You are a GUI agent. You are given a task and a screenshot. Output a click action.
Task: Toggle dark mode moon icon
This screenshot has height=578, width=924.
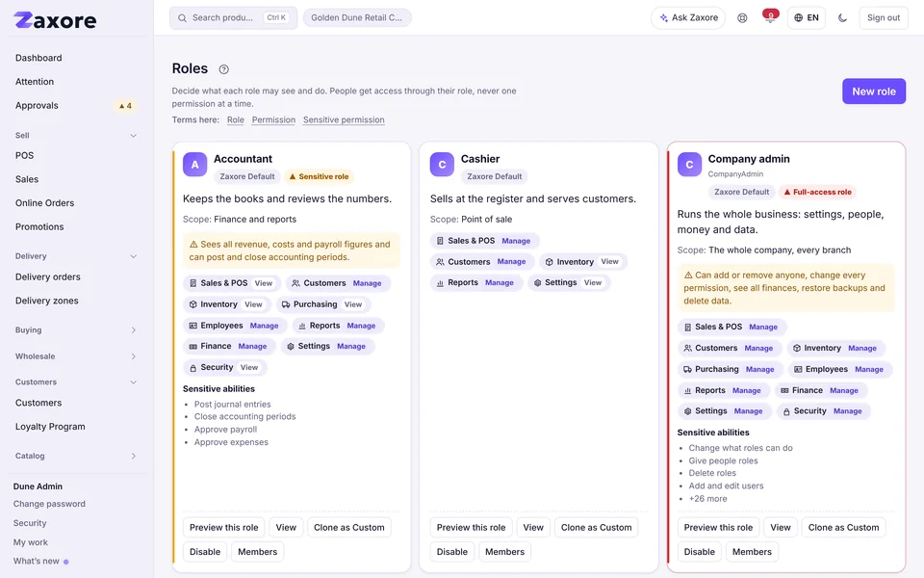pyautogui.click(x=843, y=17)
